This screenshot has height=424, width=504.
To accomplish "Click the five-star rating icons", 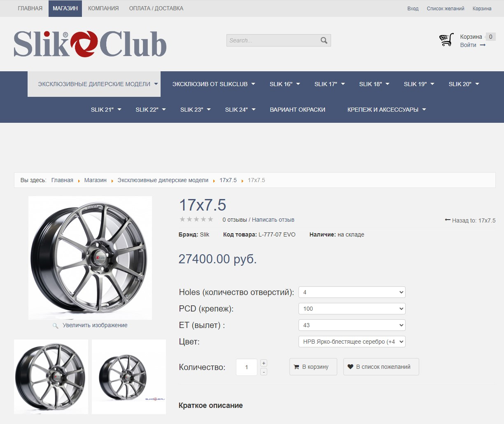I will pyautogui.click(x=196, y=219).
